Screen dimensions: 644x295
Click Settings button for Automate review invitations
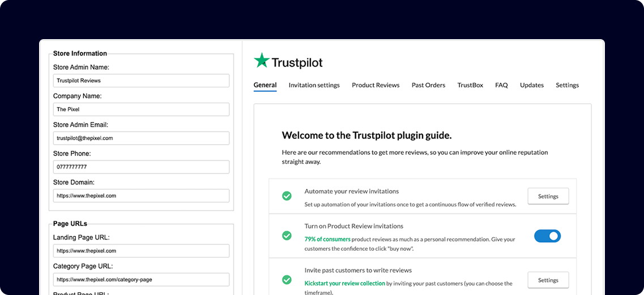click(548, 196)
